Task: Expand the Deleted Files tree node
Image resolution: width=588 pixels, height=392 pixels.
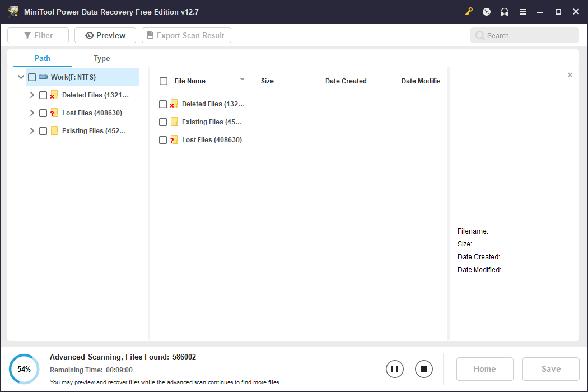Action: point(32,95)
